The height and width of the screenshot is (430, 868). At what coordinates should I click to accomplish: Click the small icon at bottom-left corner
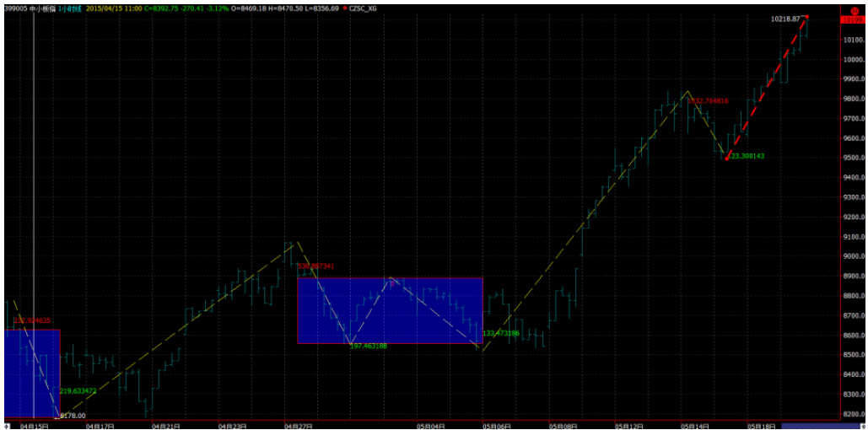point(6,427)
